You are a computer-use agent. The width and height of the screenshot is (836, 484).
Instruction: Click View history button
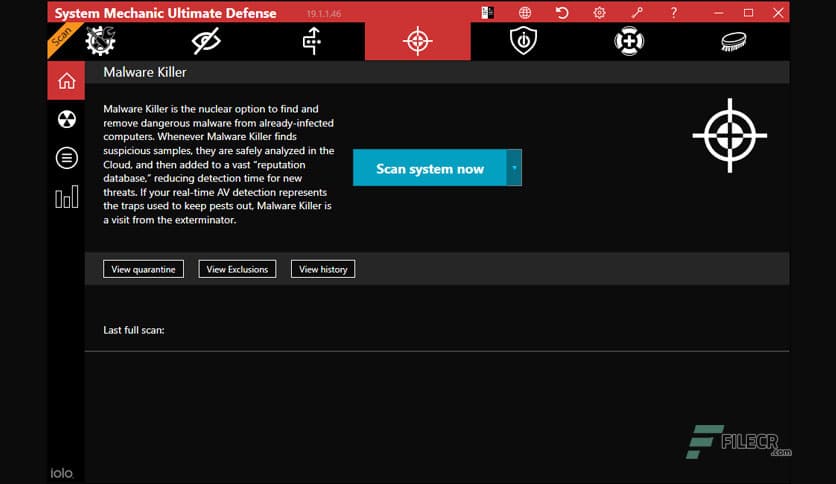click(323, 269)
